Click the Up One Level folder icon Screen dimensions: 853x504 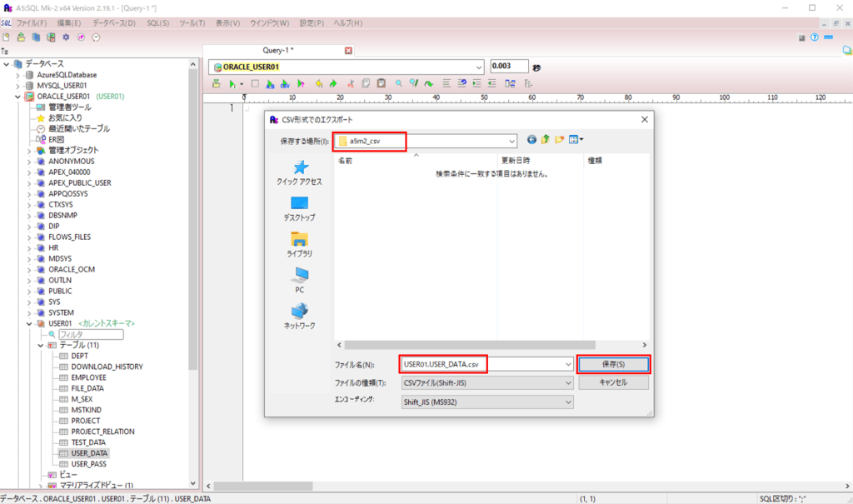click(x=545, y=139)
